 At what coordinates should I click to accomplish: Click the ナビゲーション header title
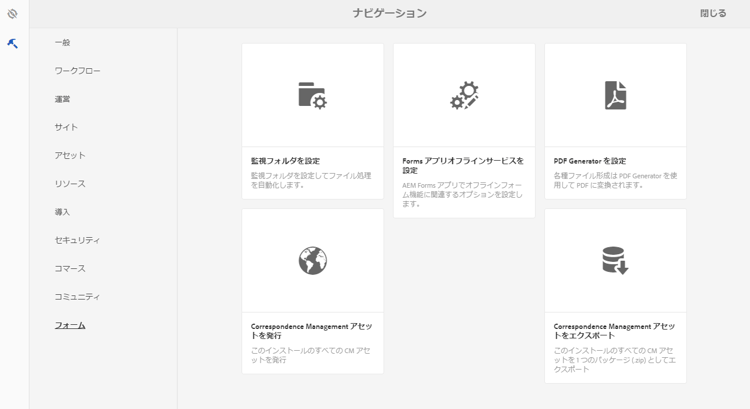coord(390,13)
